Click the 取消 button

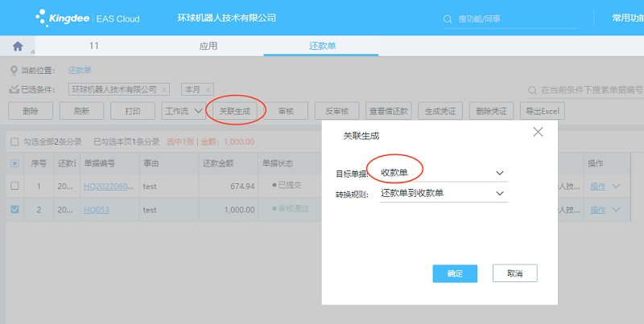pyautogui.click(x=514, y=273)
